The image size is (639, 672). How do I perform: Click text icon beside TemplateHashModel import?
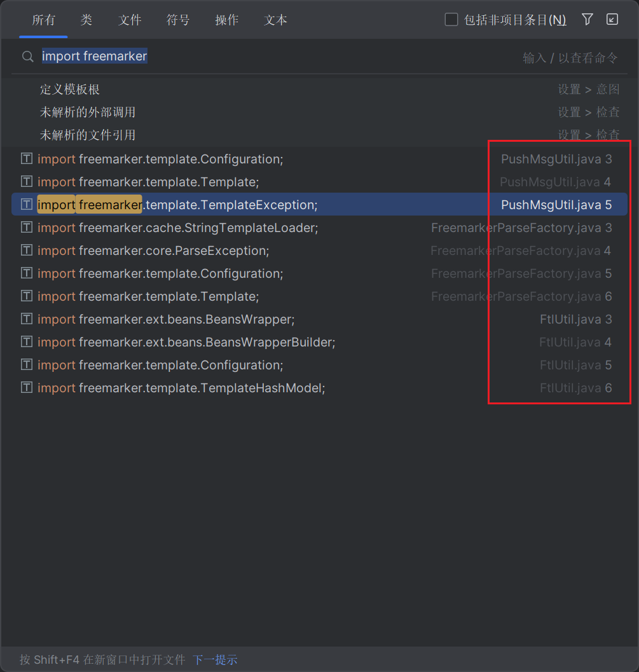click(27, 388)
